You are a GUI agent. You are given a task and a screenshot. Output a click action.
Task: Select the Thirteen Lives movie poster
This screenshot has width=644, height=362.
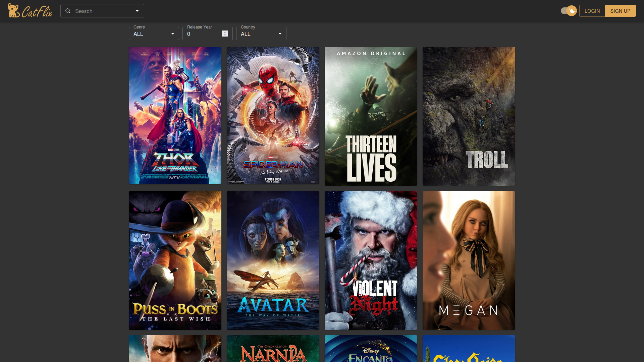pos(371,116)
